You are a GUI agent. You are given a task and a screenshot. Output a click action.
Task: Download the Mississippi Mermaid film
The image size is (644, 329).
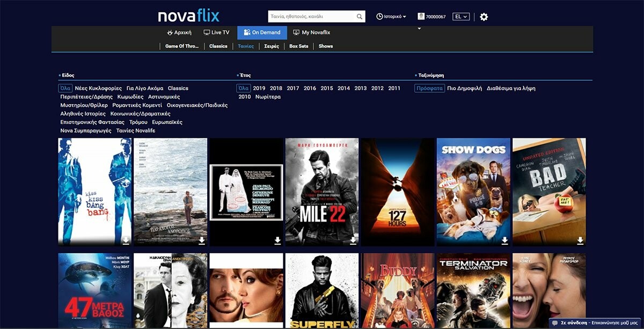[x=277, y=240]
